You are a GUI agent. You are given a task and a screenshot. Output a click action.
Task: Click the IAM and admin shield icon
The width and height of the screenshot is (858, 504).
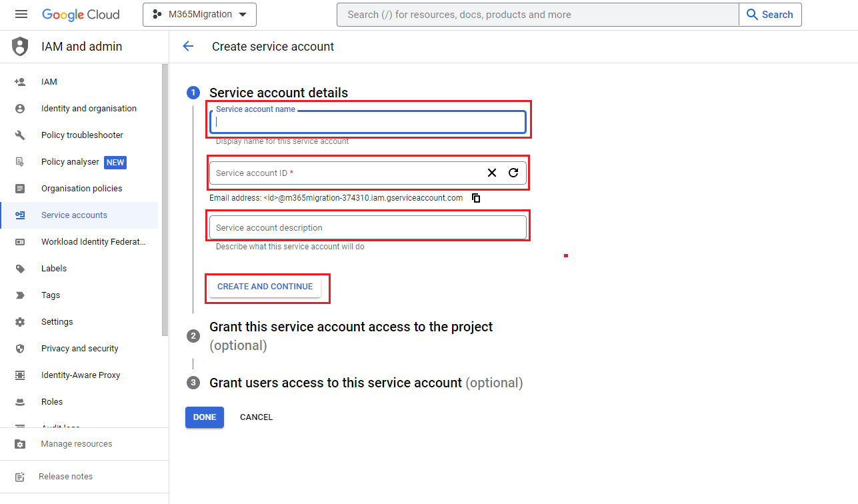(x=21, y=47)
